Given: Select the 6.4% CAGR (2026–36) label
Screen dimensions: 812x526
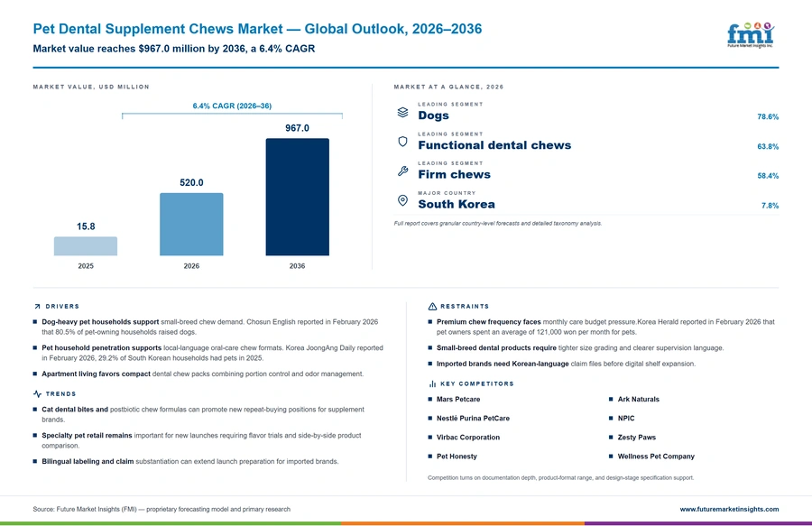Looking at the screenshot, I should tap(232, 106).
